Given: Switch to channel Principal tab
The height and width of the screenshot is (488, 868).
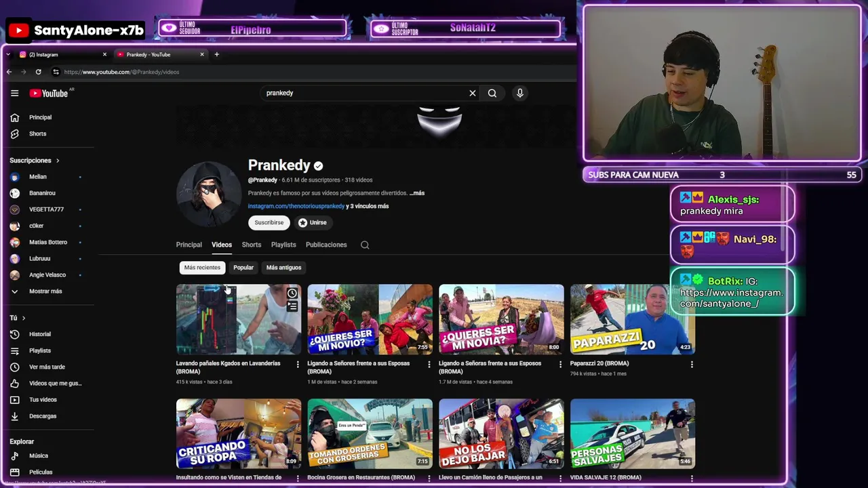Looking at the screenshot, I should [x=189, y=245].
